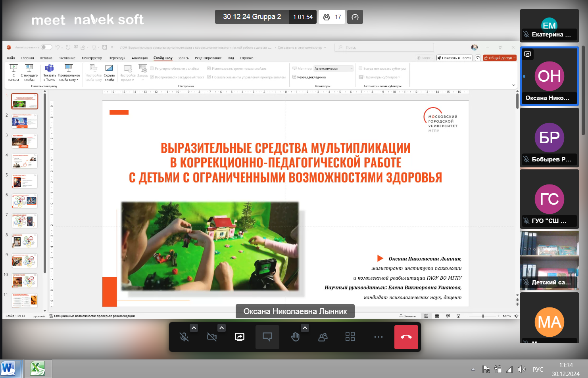Turn on the camera in meeting toolbar
This screenshot has height=378, width=588.
click(x=212, y=337)
